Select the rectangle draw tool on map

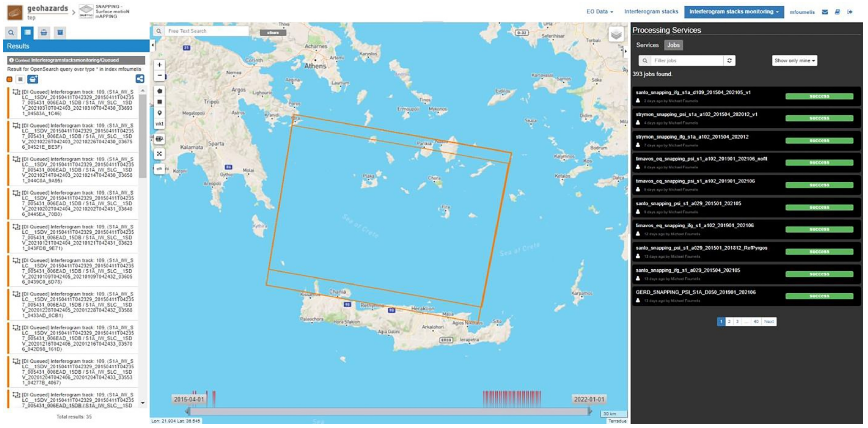(x=159, y=102)
